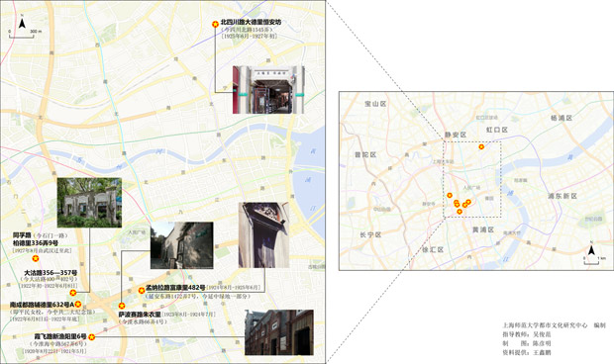Select the northernmost star in the overview map
Viewport: 614px width, 364px height.
point(481,146)
